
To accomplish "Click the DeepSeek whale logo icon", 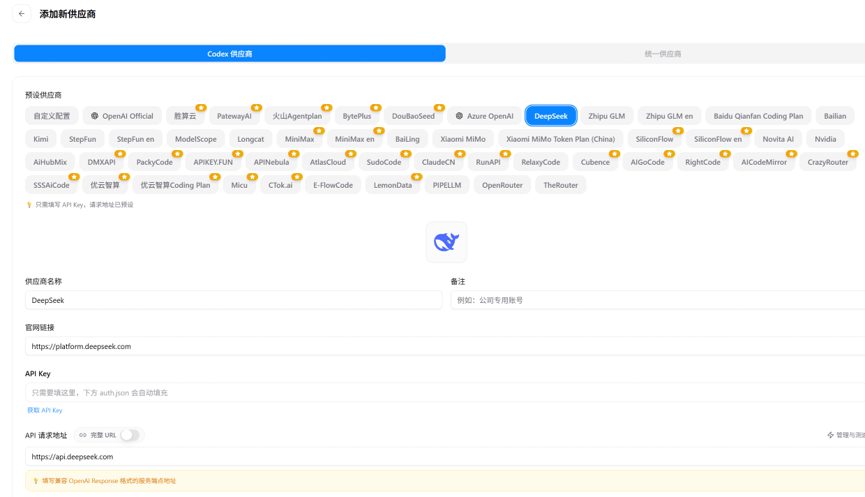I will point(446,242).
